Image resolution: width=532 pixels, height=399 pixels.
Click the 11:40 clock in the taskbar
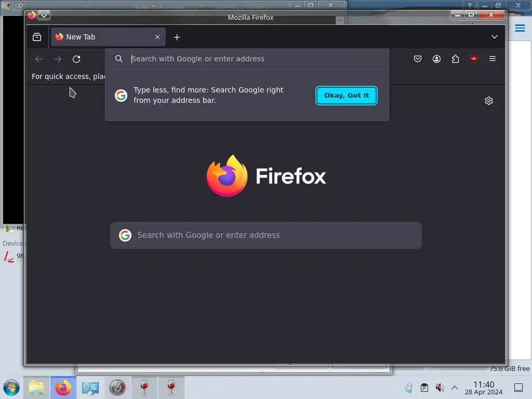pos(484,388)
